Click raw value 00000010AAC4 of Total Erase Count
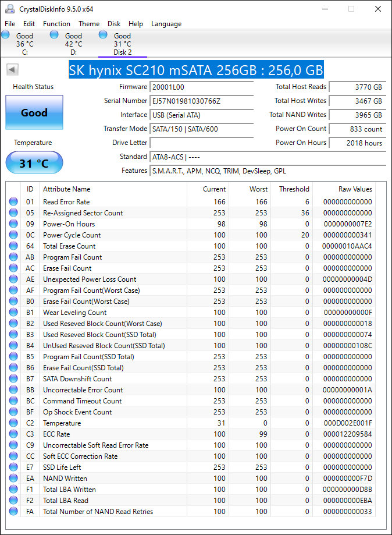The image size is (392, 535). coord(347,246)
